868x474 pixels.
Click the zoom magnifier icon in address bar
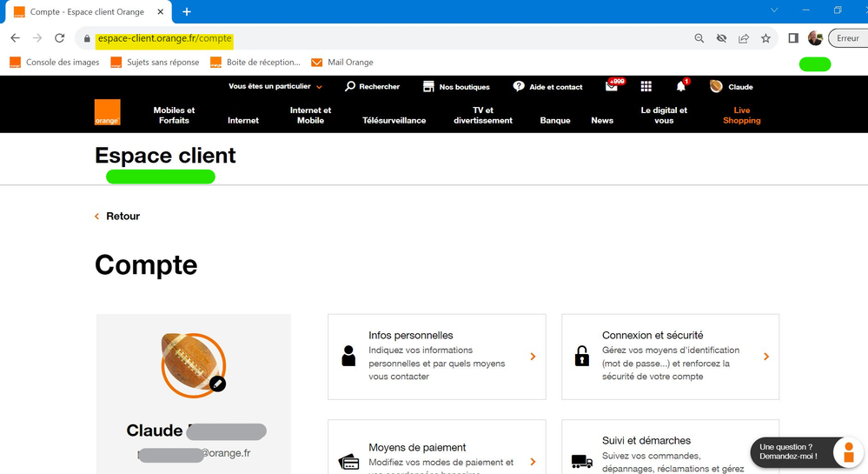click(x=699, y=38)
